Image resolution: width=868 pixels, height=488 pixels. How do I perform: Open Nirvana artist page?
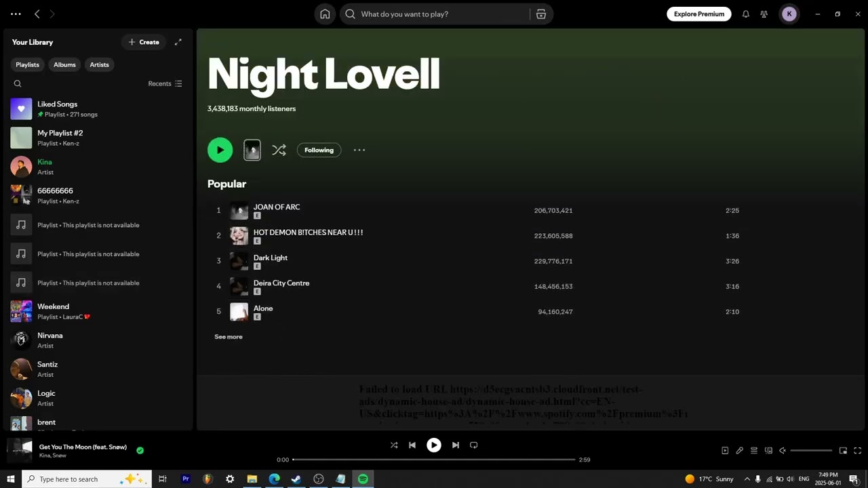[98, 340]
